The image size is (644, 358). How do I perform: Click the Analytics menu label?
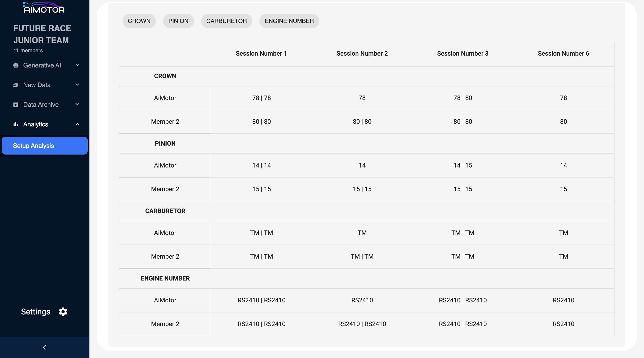36,124
